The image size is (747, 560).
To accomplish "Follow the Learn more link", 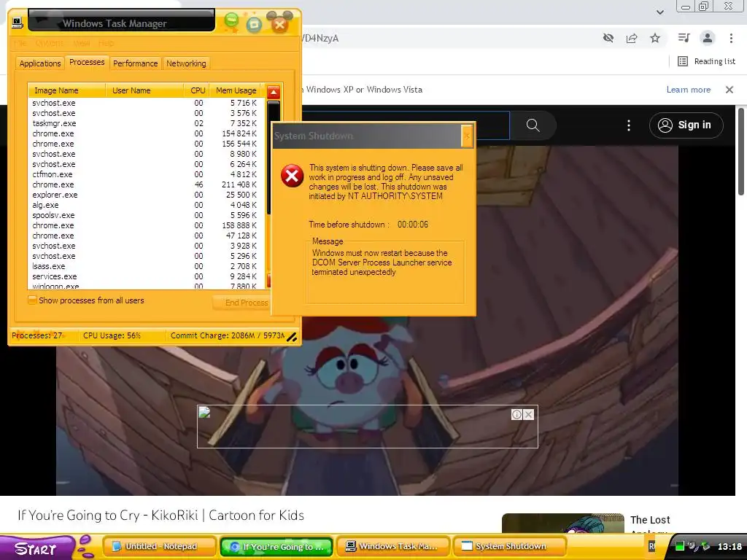I will pos(689,90).
